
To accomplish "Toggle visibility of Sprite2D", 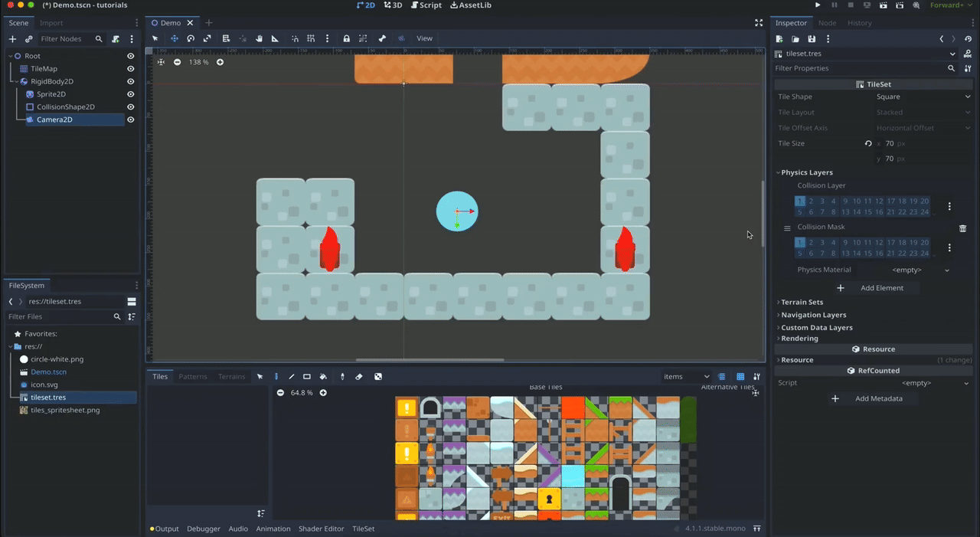I will 131,94.
